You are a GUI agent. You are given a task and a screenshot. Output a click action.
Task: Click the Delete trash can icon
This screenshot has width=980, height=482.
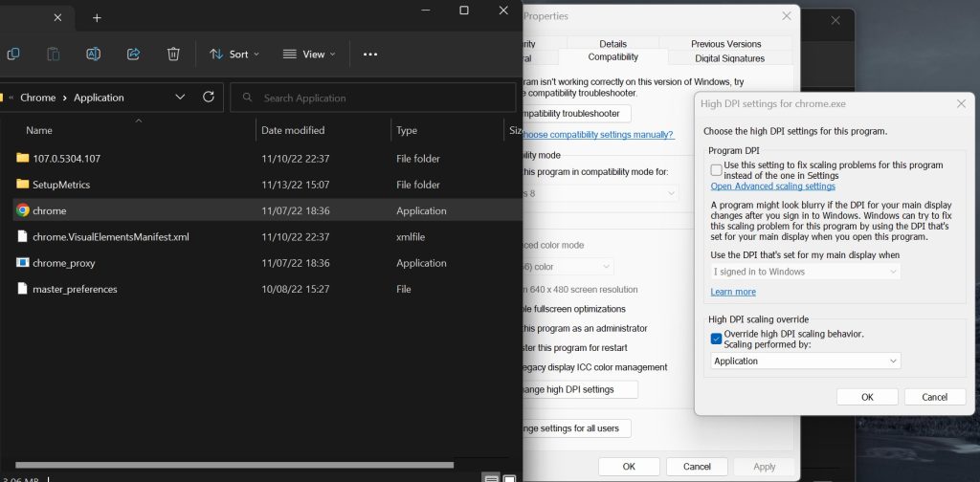click(173, 55)
